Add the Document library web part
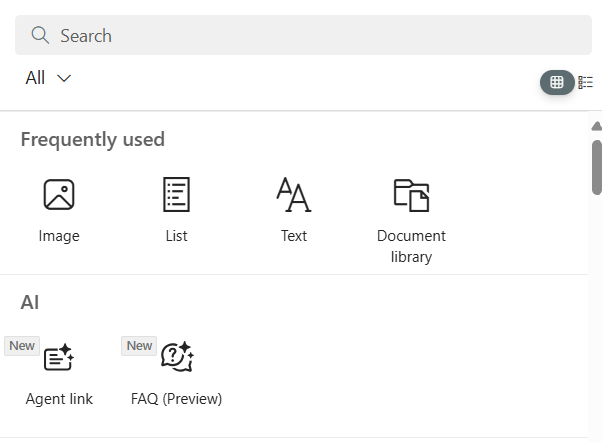 pyautogui.click(x=411, y=194)
